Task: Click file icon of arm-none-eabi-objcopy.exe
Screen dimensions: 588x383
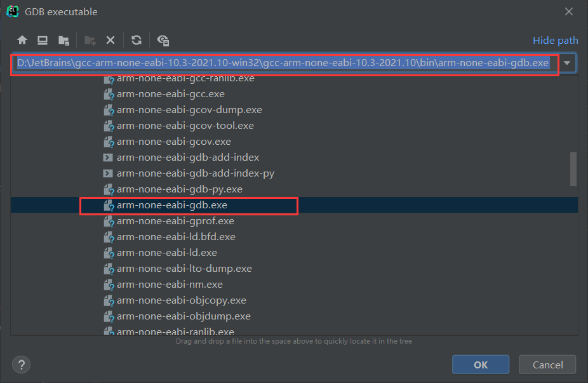Action: [109, 300]
